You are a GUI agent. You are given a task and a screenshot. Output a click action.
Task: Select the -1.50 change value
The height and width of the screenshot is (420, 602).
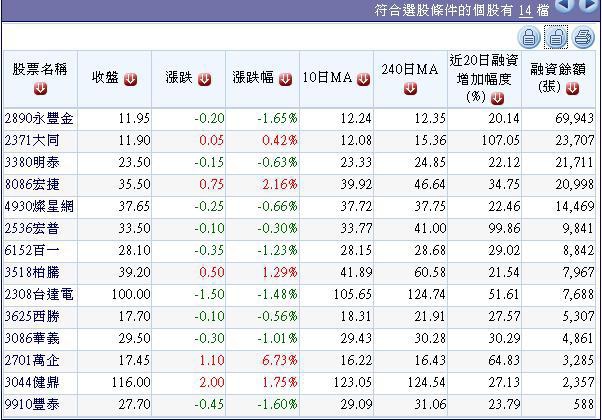(209, 294)
